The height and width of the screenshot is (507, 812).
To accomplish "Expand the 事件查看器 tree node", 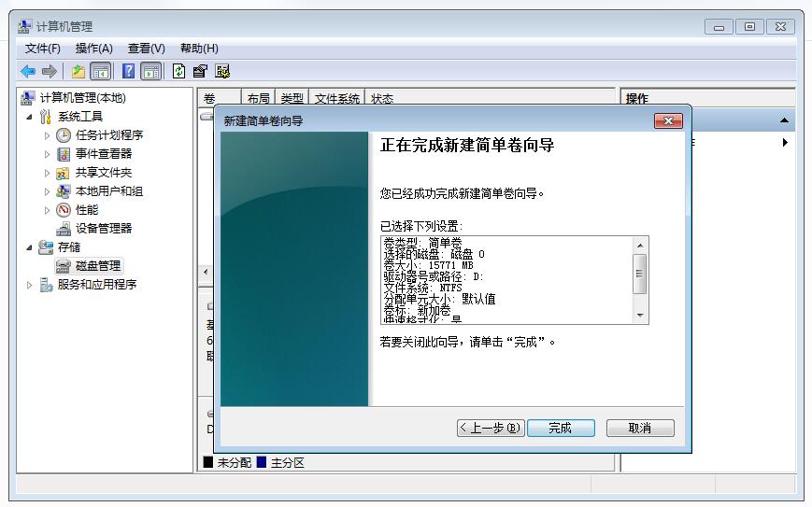I will click(47, 155).
